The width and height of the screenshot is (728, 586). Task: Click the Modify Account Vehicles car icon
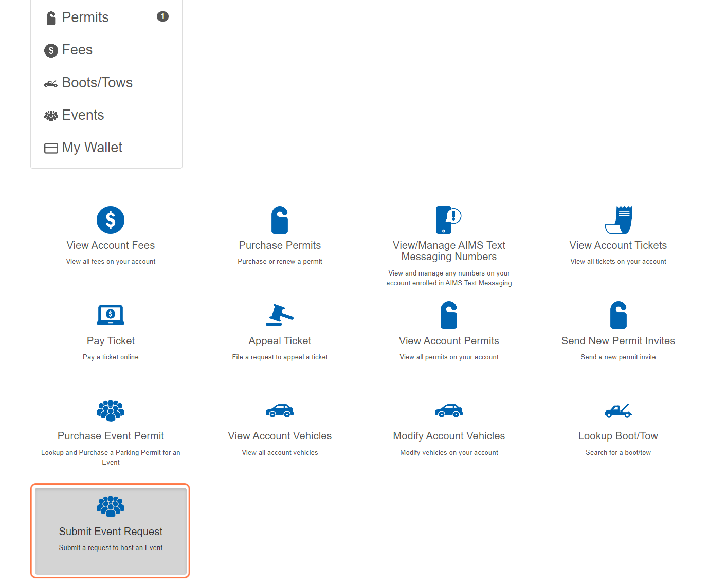pyautogui.click(x=449, y=411)
